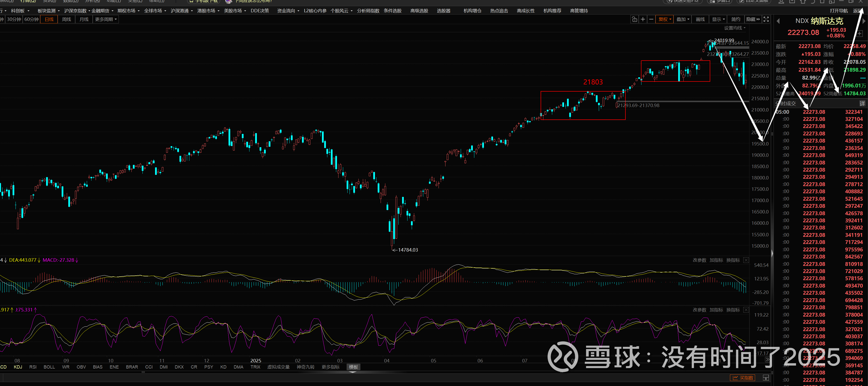Enter fullscreen chart with expand icon
The image size is (868, 386).
point(766,19)
